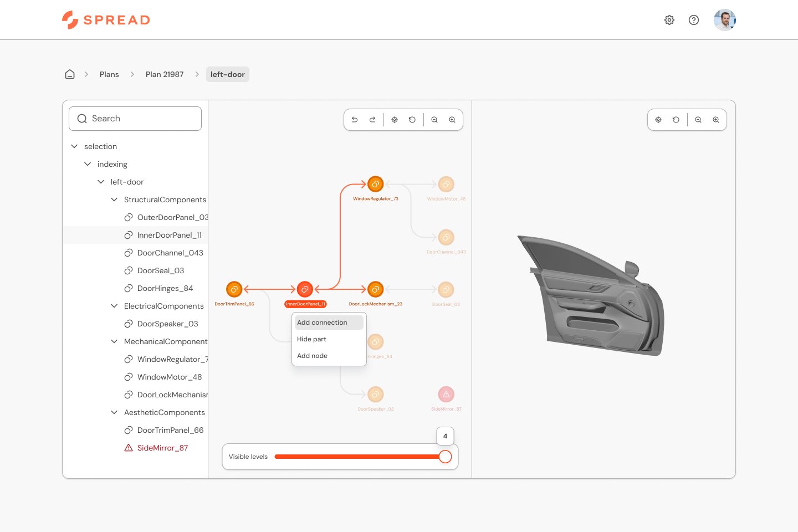The width and height of the screenshot is (798, 532).
Task: Select InnerDoorPanel_11 in the tree
Action: coord(135,235)
